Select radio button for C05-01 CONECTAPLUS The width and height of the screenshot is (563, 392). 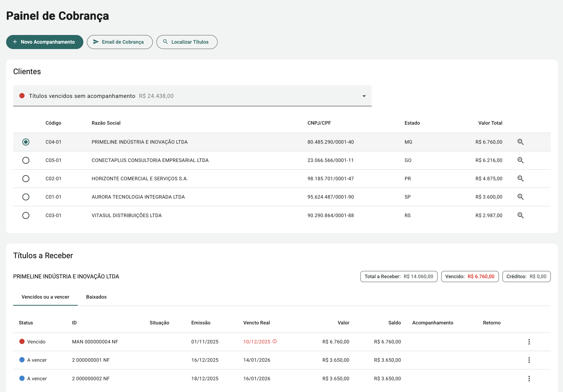point(26,160)
